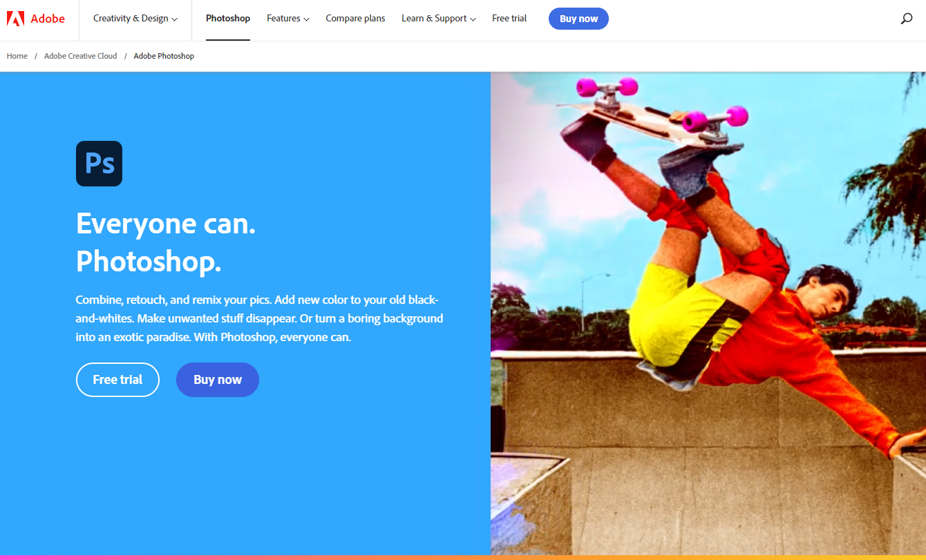Open the Features dropdown
The image size is (926, 560).
pos(288,19)
